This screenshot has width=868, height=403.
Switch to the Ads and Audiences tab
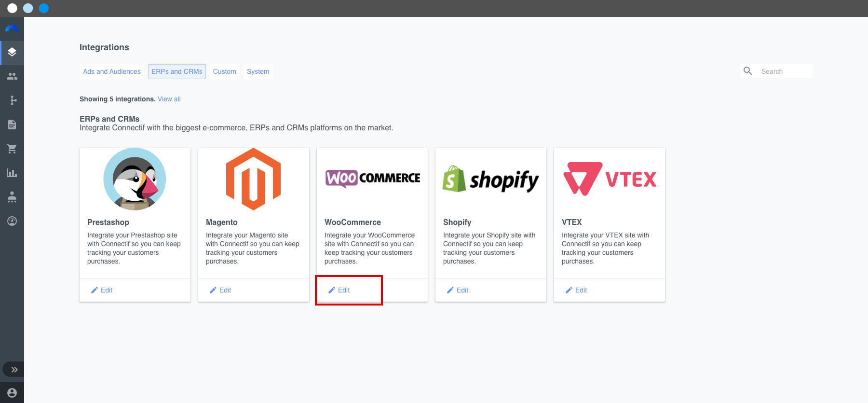pos(112,71)
